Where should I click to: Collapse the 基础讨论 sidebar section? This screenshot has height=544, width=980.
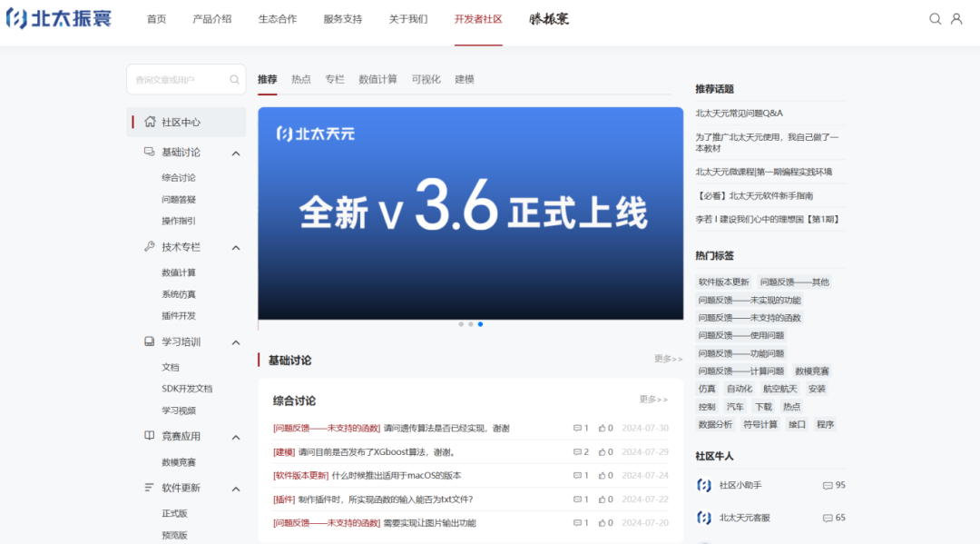pos(236,153)
